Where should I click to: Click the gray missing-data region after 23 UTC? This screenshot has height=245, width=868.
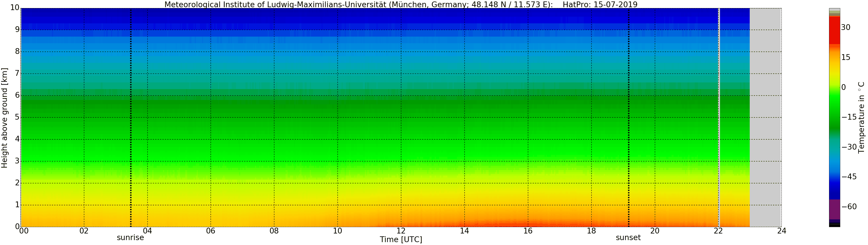(765, 118)
